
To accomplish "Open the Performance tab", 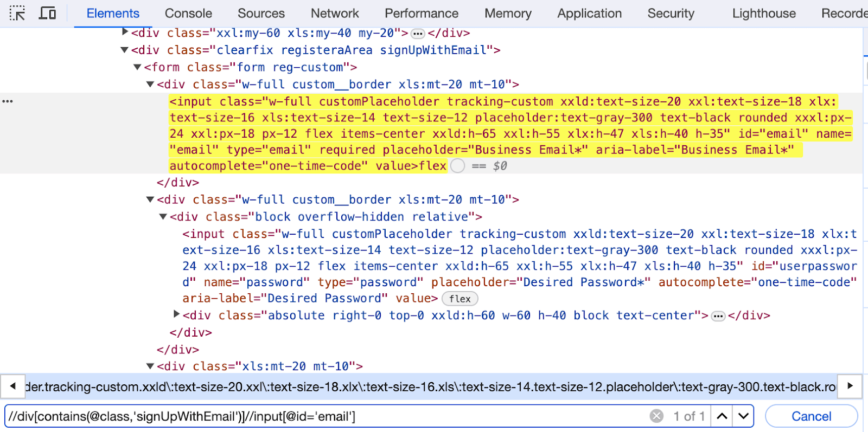I will coord(422,13).
